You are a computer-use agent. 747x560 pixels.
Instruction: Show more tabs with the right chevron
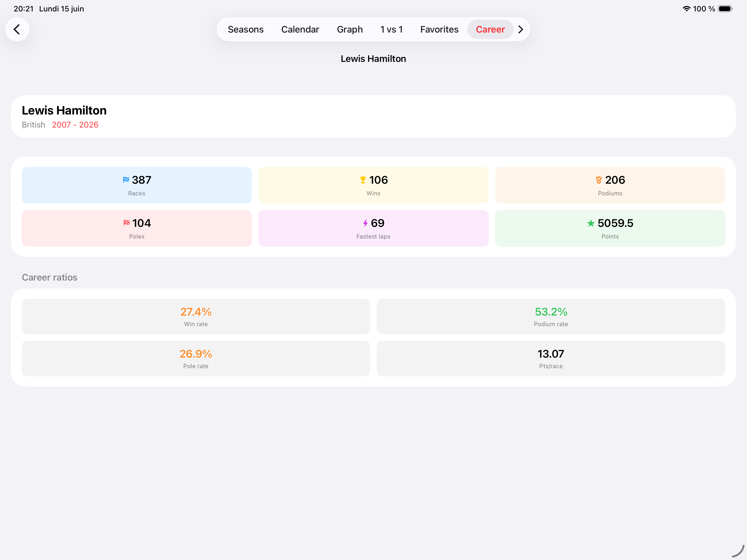click(x=520, y=29)
